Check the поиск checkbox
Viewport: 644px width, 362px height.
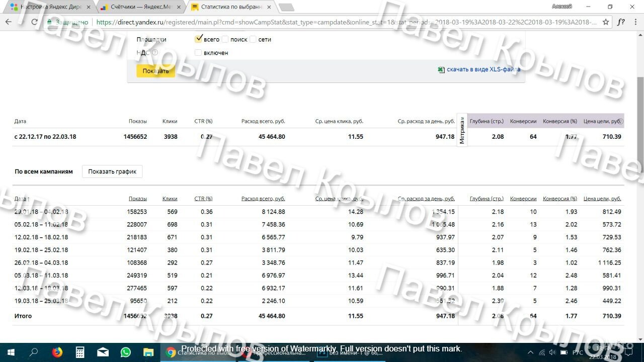(225, 39)
